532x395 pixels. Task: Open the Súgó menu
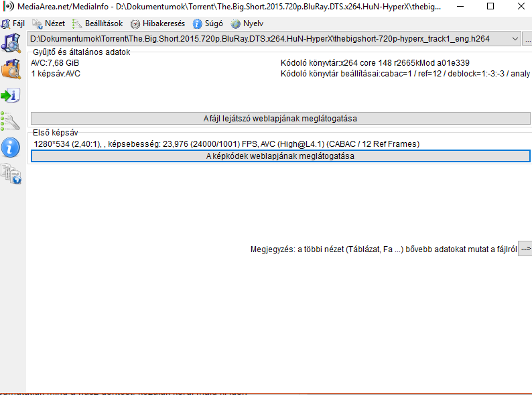(x=208, y=23)
